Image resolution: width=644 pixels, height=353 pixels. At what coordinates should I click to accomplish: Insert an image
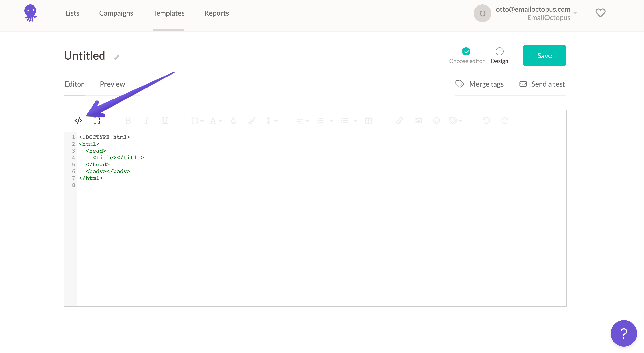click(x=418, y=121)
